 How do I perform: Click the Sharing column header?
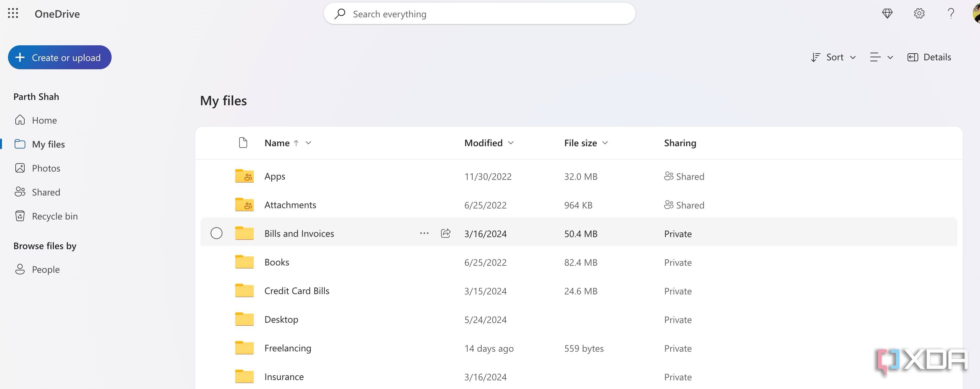pos(680,143)
